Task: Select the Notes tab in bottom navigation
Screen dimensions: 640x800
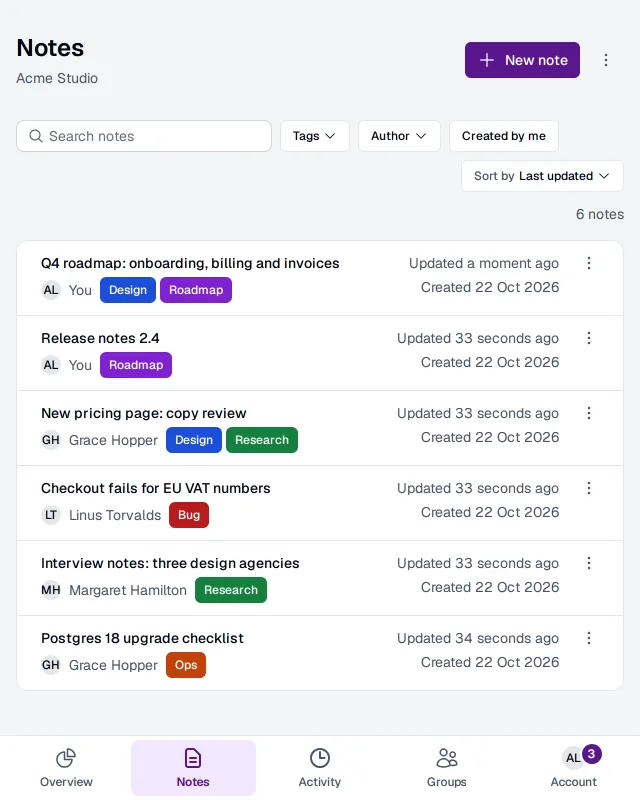Action: pos(193,768)
